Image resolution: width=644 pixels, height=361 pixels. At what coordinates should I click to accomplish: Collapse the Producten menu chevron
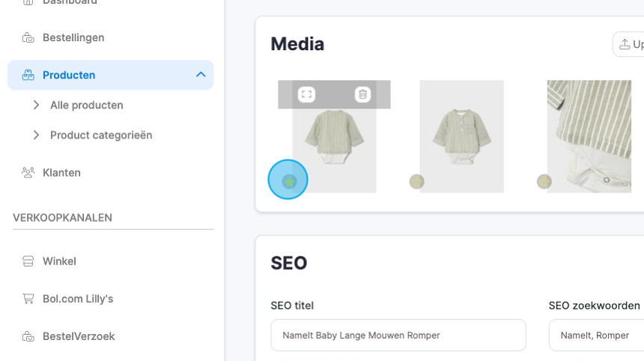click(200, 75)
